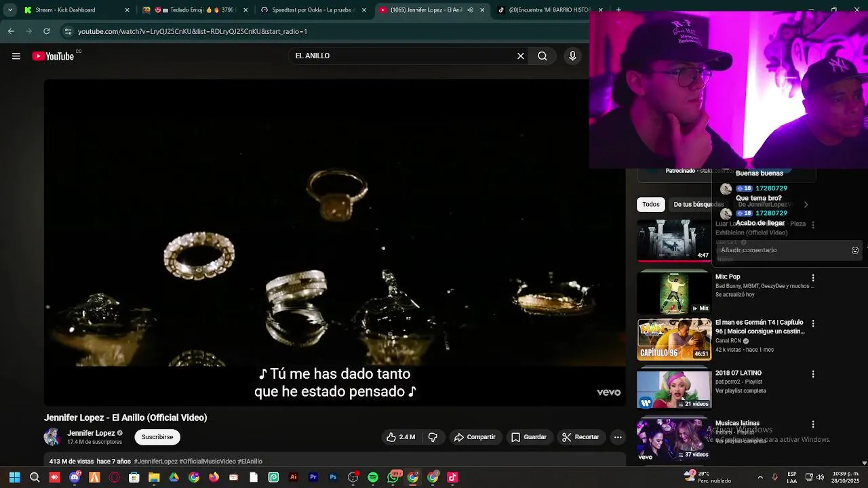Select the Todos filter chip
Screen dimensions: 868x488
[651, 204]
